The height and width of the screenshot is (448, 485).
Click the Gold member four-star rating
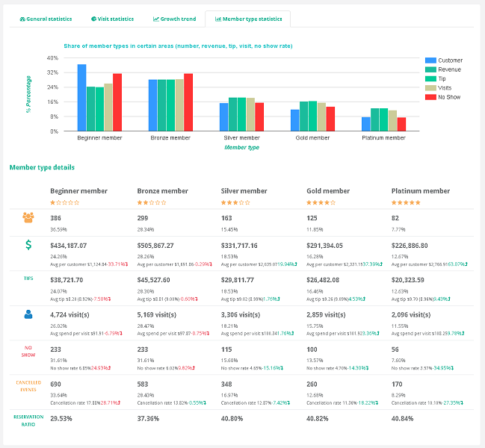(321, 202)
